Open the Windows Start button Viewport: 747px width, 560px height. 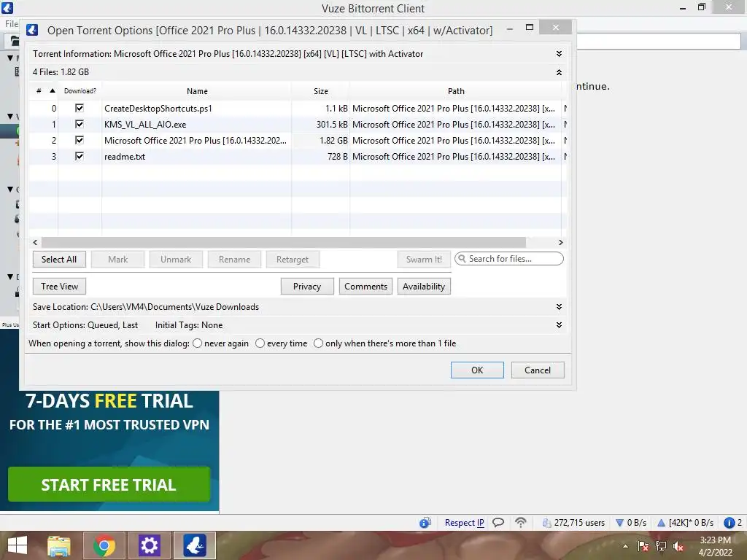click(18, 545)
